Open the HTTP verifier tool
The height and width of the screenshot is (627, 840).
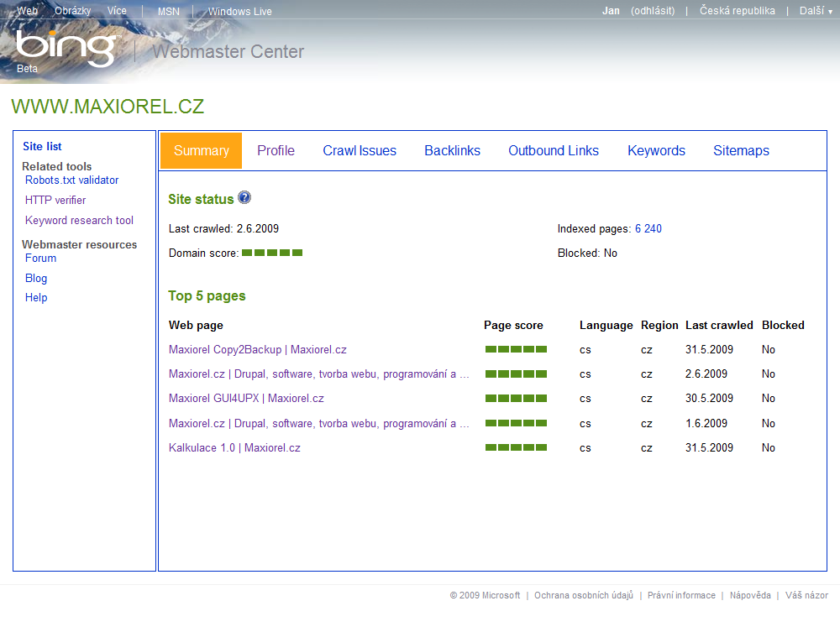point(55,200)
